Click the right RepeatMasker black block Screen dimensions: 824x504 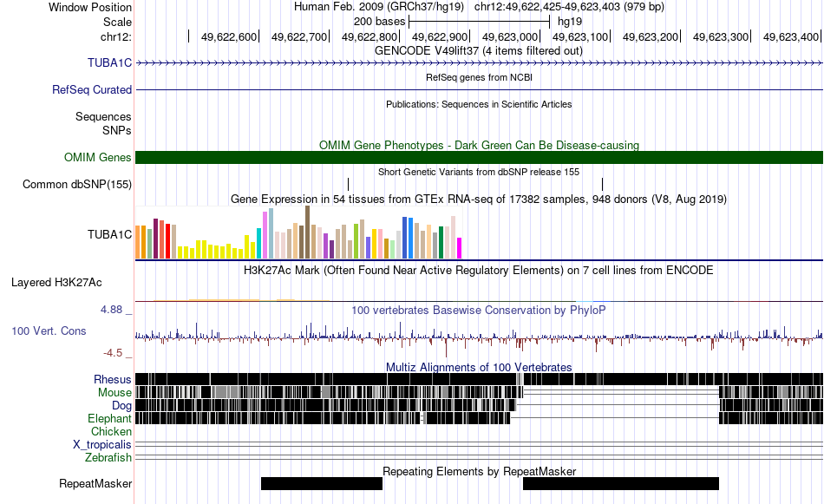621,483
